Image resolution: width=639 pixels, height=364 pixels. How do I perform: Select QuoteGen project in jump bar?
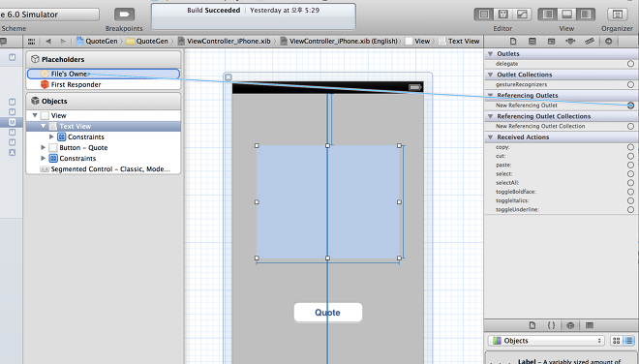pos(97,42)
